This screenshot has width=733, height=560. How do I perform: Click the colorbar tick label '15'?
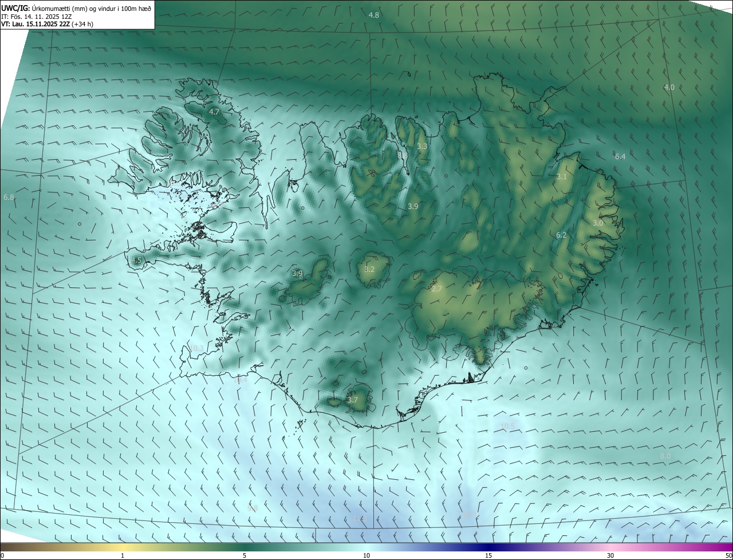[488, 555]
